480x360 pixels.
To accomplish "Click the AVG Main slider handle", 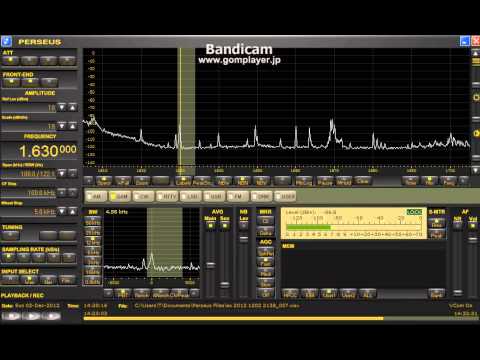I will [x=210, y=265].
